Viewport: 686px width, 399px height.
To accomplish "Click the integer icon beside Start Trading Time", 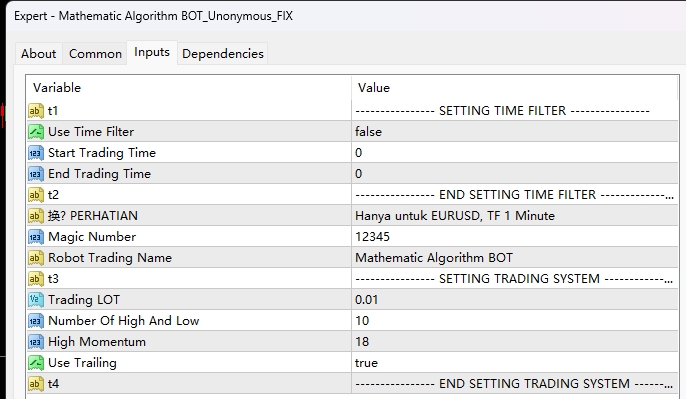I will tap(36, 153).
